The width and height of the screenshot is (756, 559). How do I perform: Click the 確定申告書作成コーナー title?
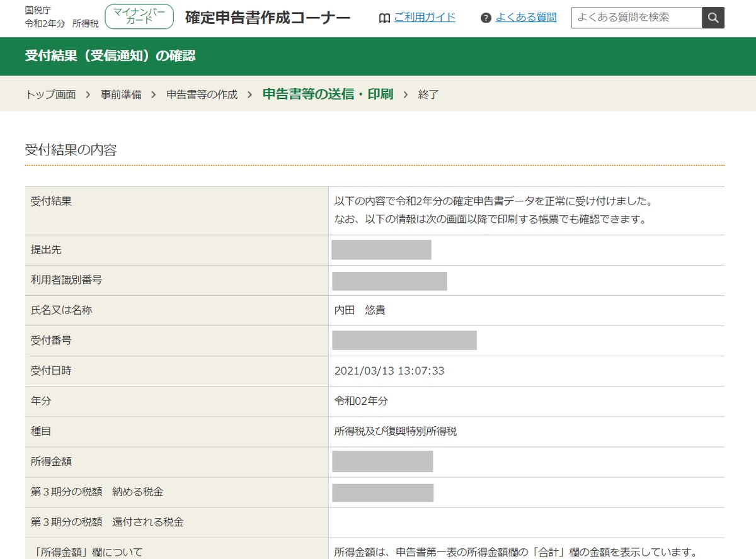[268, 18]
